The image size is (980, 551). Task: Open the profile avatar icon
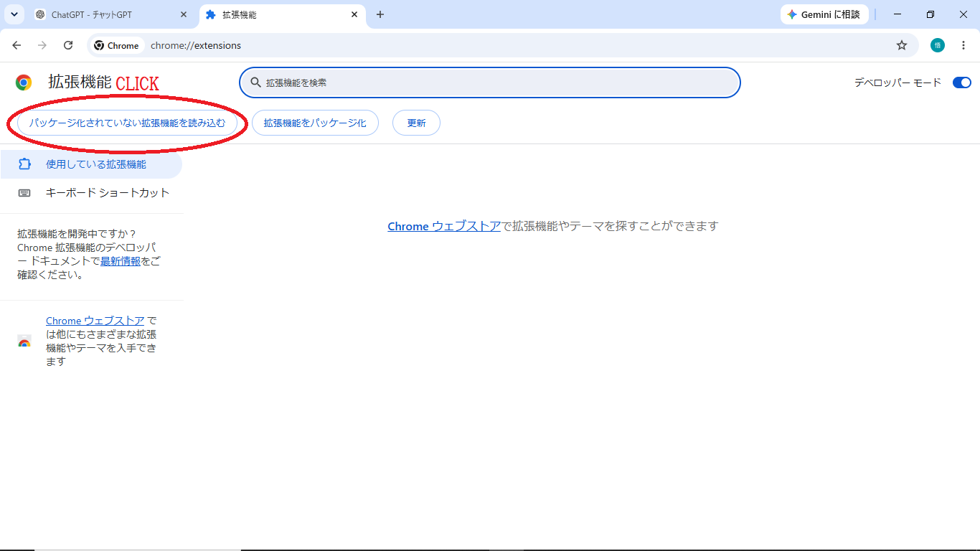(938, 45)
